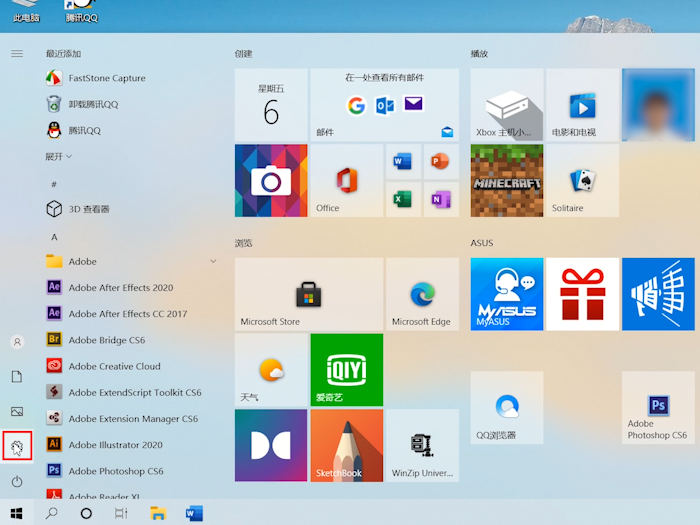The image size is (700, 525).
Task: Open Adobe Illustrator 2020 from list
Action: point(115,445)
